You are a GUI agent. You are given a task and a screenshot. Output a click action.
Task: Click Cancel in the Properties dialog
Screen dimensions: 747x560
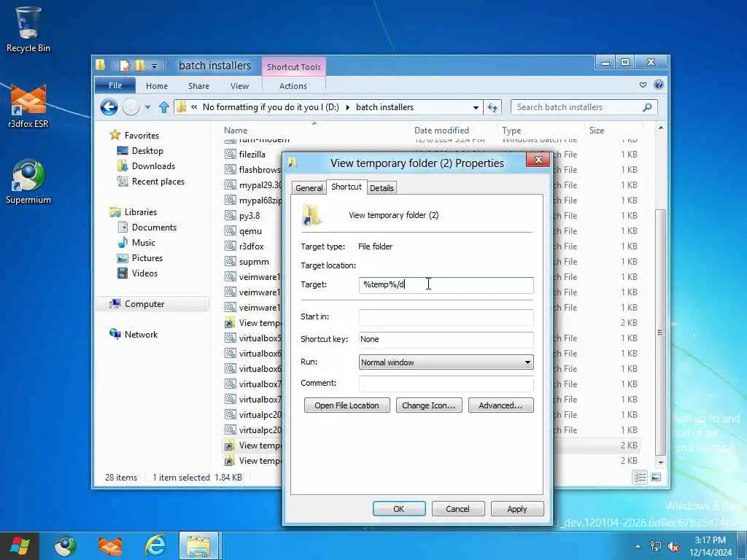click(458, 509)
